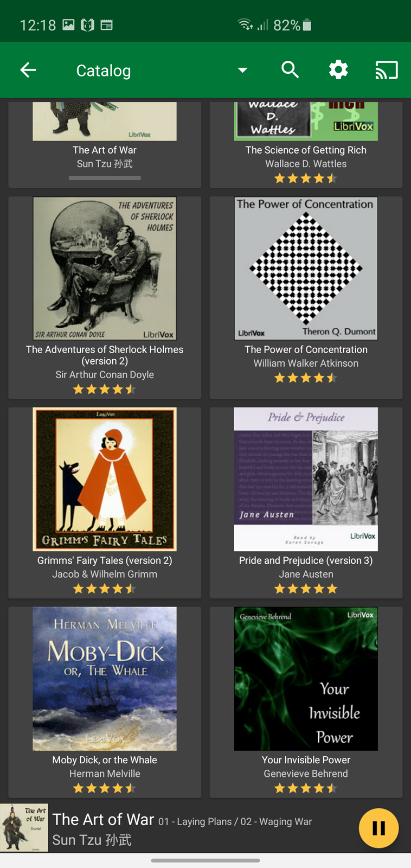Image resolution: width=411 pixels, height=868 pixels.
Task: Select Grimms' Fairy Tales cover image
Action: [x=105, y=479]
